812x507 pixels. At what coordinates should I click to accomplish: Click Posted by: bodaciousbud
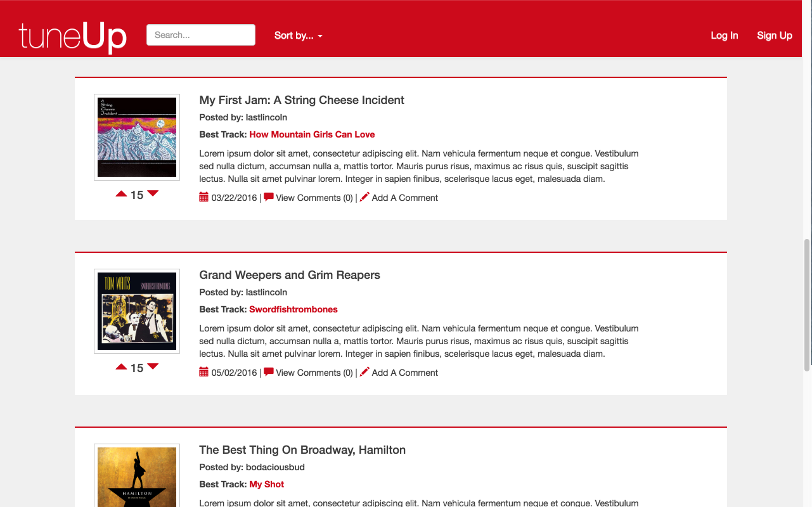252,467
